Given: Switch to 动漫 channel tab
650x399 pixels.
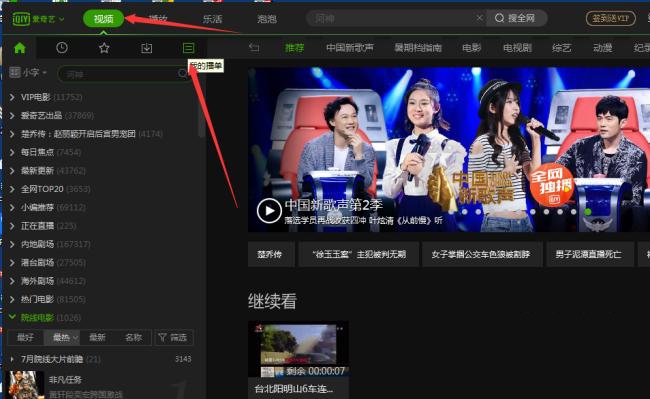Looking at the screenshot, I should coord(603,48).
